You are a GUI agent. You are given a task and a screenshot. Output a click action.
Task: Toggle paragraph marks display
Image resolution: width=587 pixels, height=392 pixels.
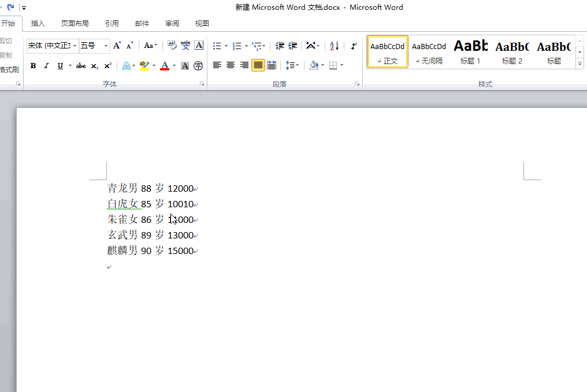tap(354, 45)
